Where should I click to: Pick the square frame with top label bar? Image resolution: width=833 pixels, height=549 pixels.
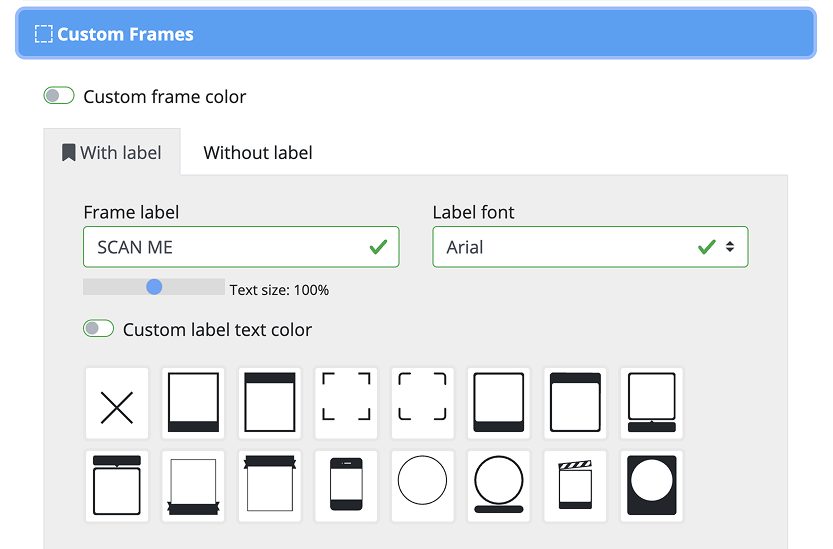coord(270,404)
